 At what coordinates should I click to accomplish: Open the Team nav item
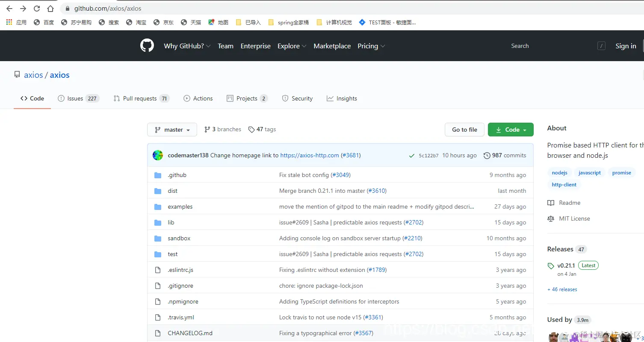225,46
